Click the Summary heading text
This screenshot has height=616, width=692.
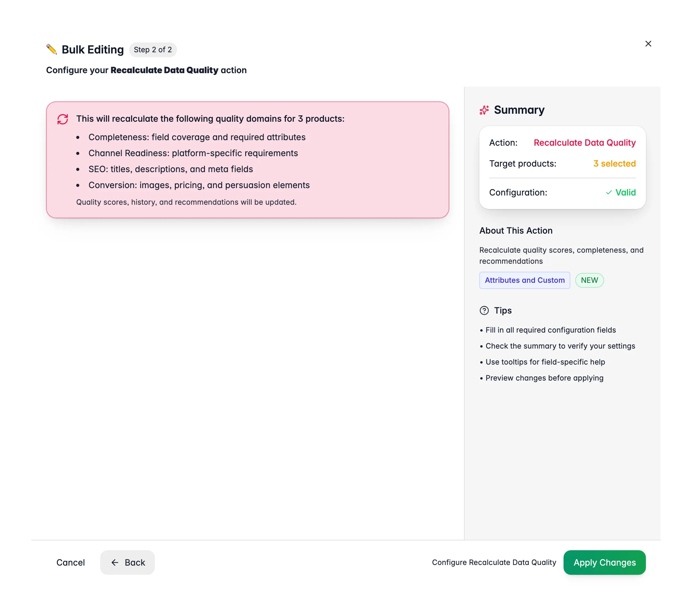519,110
